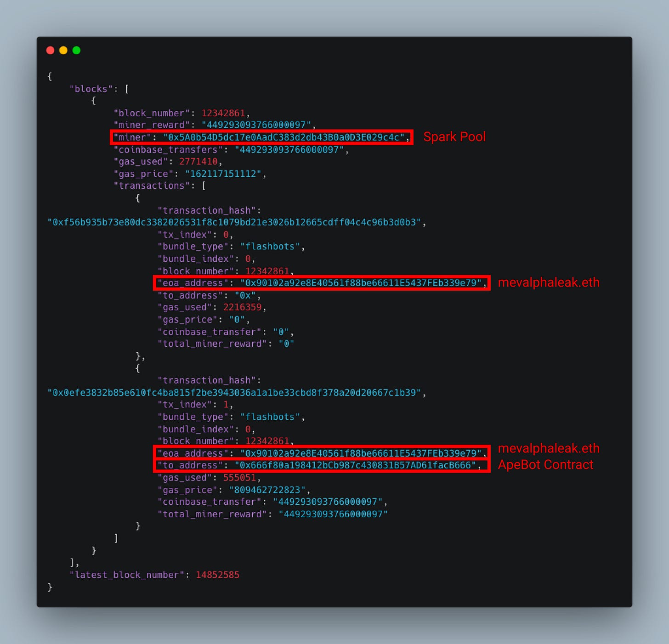Click the ApeBot Contract annotation label
The image size is (669, 644).
(545, 465)
